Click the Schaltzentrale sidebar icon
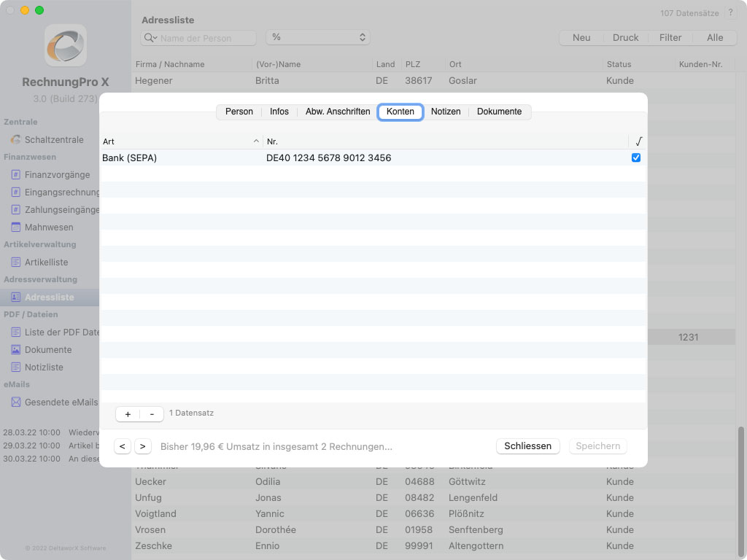Viewport: 747px width, 560px height. tap(15, 139)
